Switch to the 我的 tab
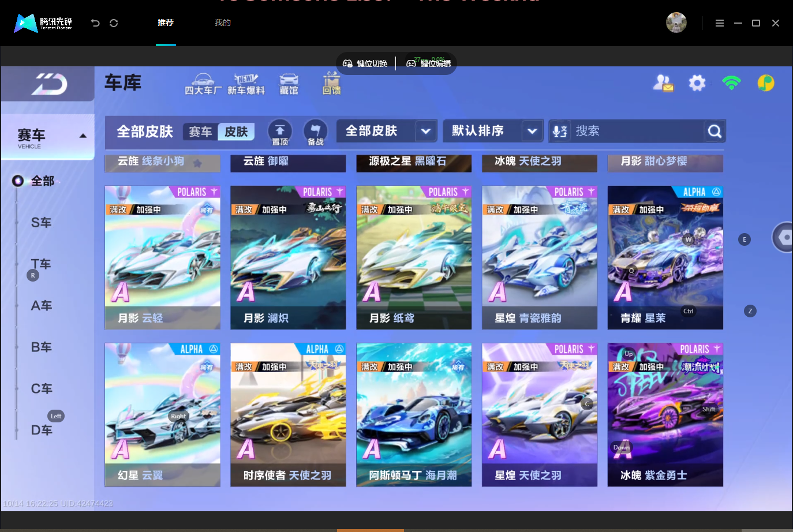The width and height of the screenshot is (793, 532). click(223, 23)
